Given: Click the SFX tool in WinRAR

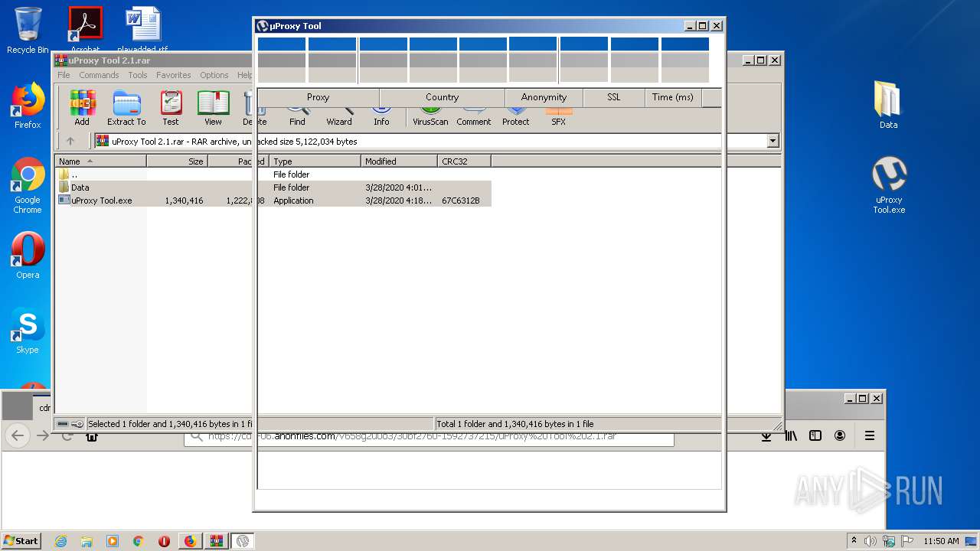Looking at the screenshot, I should coord(558,117).
